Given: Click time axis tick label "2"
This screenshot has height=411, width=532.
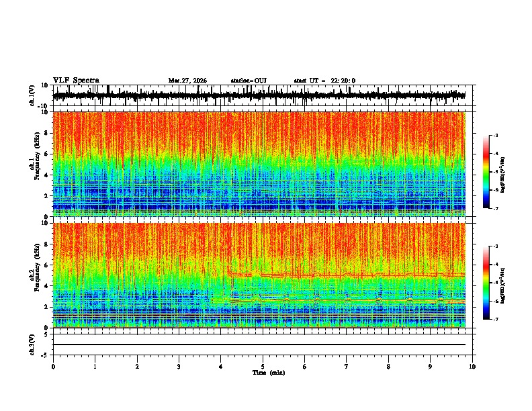Looking at the screenshot, I should click(137, 367).
